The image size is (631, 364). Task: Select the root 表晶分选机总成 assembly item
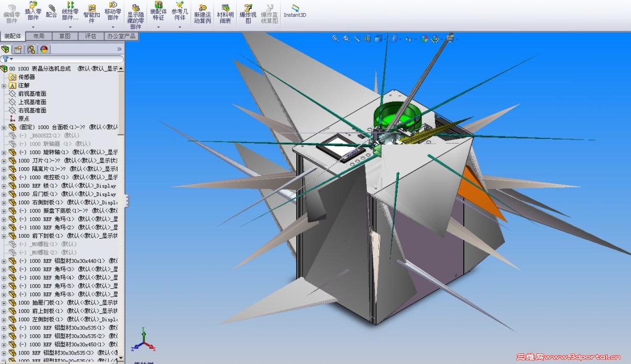pos(59,68)
